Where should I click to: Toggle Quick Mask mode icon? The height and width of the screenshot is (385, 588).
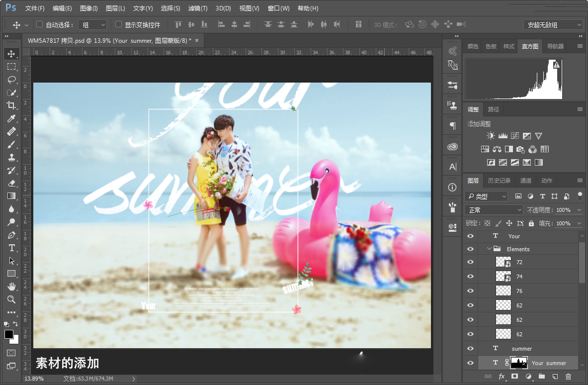[11, 353]
